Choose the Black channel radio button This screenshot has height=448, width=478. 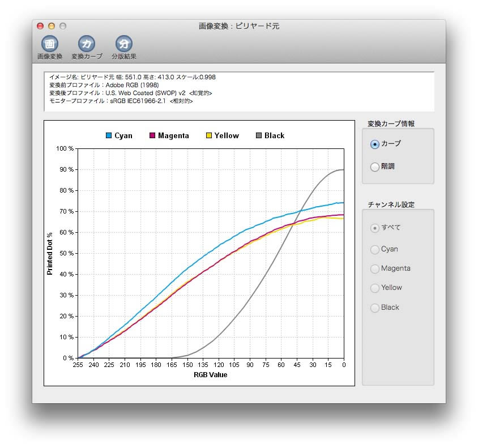pos(374,308)
